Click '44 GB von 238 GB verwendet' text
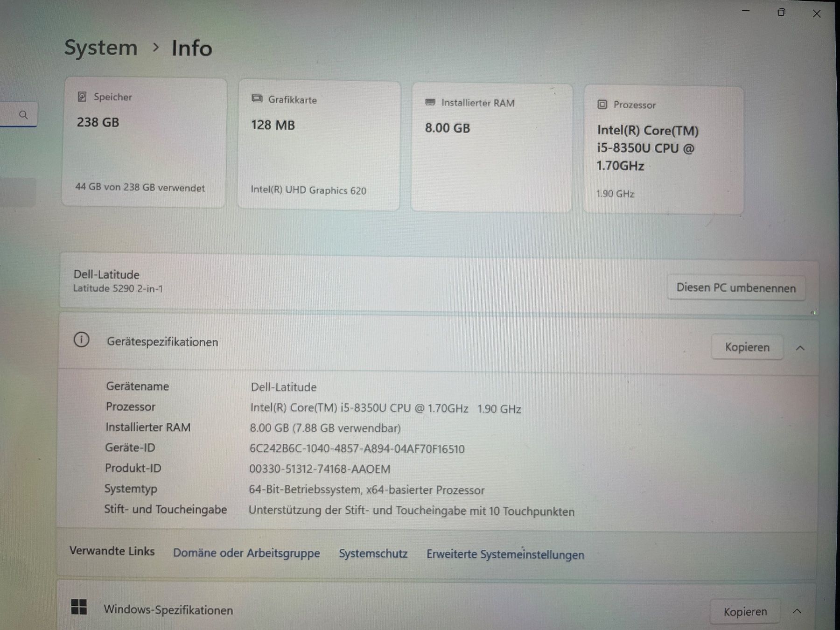The width and height of the screenshot is (840, 630). coord(140,187)
